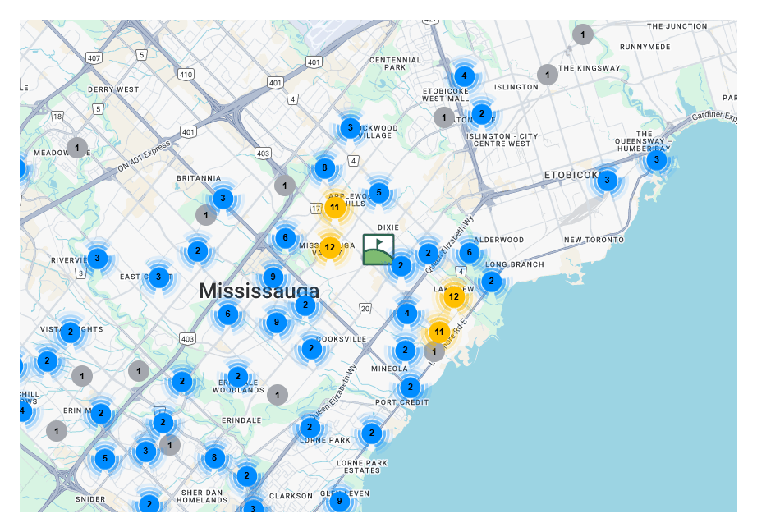Open blue 2 cluster above Port Credit
This screenshot has height=532, width=757.
410,387
